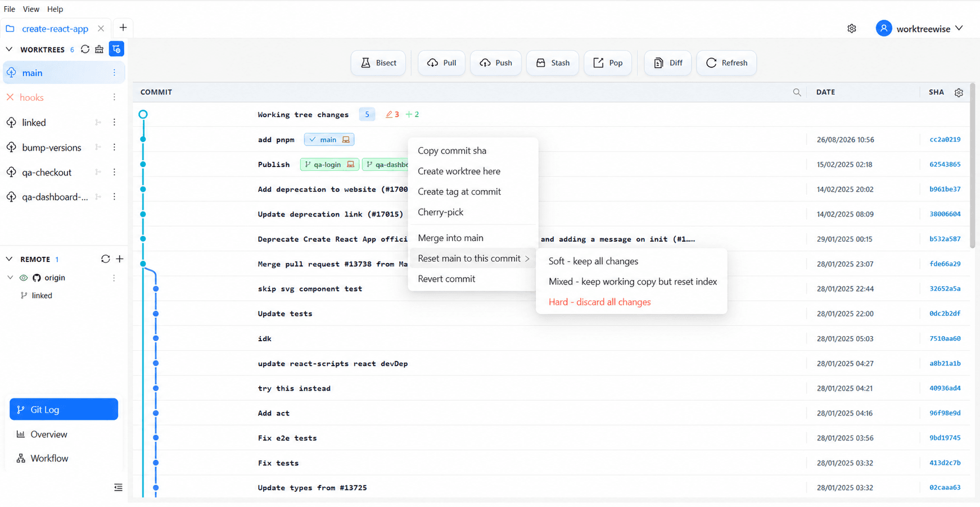Image resolution: width=980 pixels, height=507 pixels.
Task: Click the Pull button
Action: [442, 63]
